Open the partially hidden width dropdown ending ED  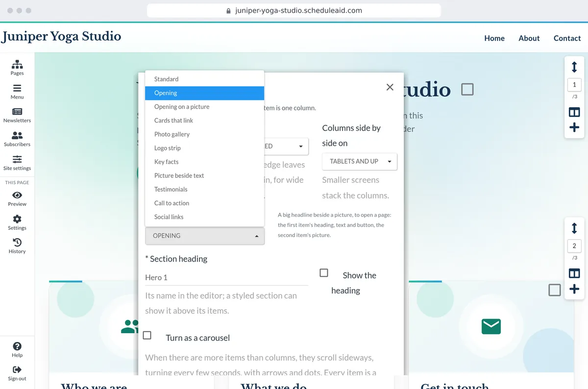tap(286, 146)
